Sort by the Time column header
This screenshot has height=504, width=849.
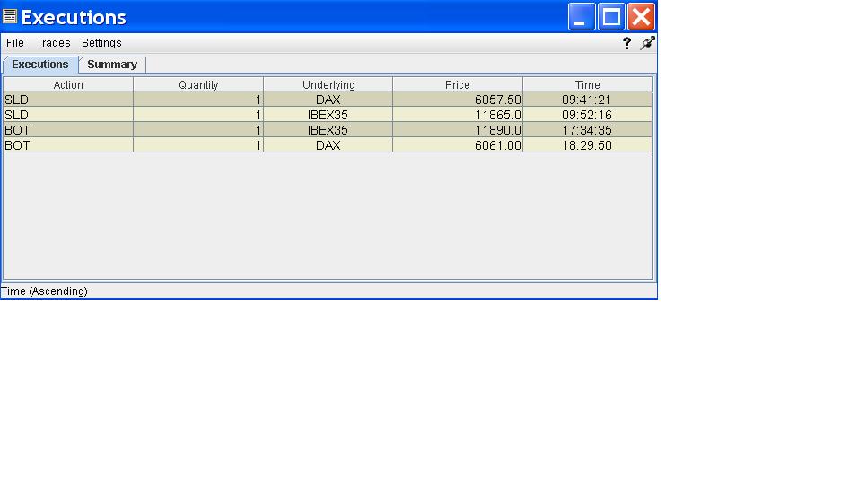pyautogui.click(x=588, y=84)
